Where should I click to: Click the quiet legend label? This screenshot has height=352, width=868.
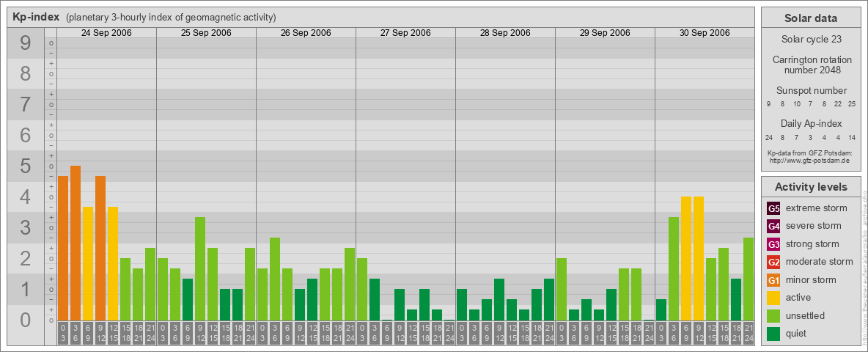(797, 333)
